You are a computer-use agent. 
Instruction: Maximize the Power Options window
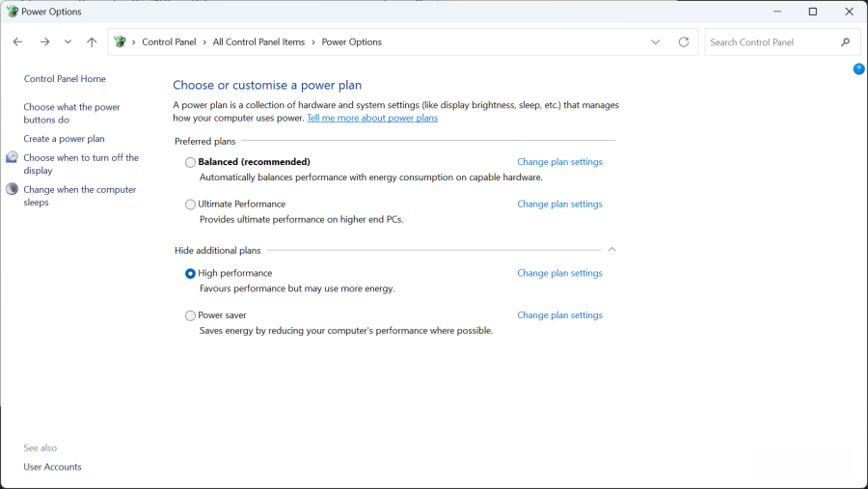(x=813, y=11)
